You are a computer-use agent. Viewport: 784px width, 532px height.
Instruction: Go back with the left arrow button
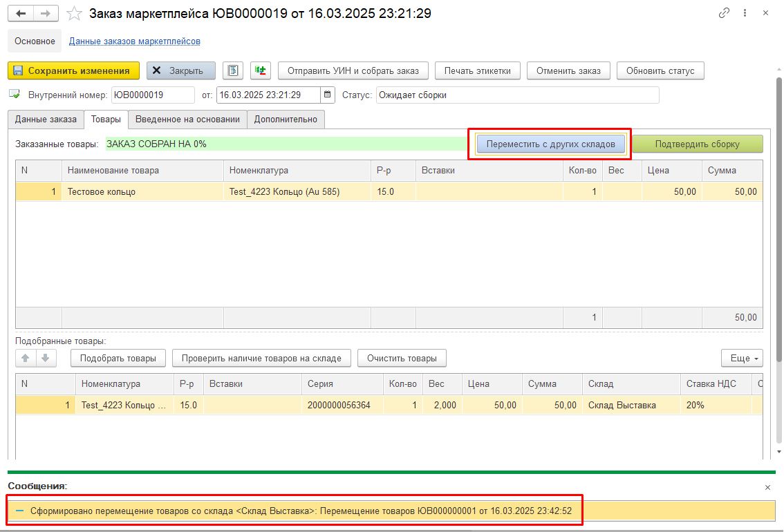pyautogui.click(x=21, y=14)
